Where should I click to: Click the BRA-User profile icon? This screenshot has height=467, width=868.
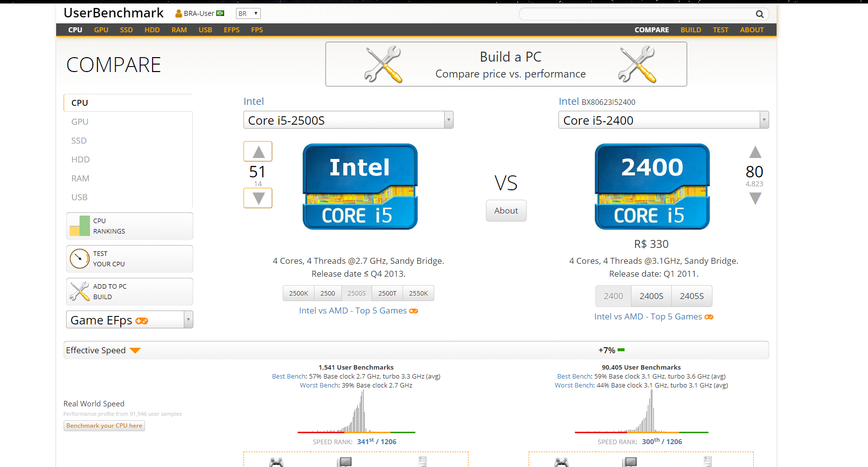click(x=178, y=13)
